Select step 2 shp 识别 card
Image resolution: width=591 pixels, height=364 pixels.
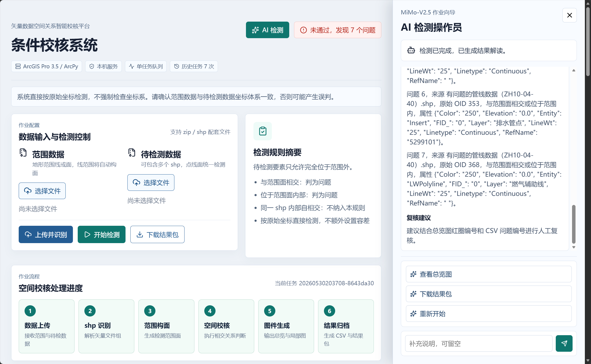coord(106,326)
